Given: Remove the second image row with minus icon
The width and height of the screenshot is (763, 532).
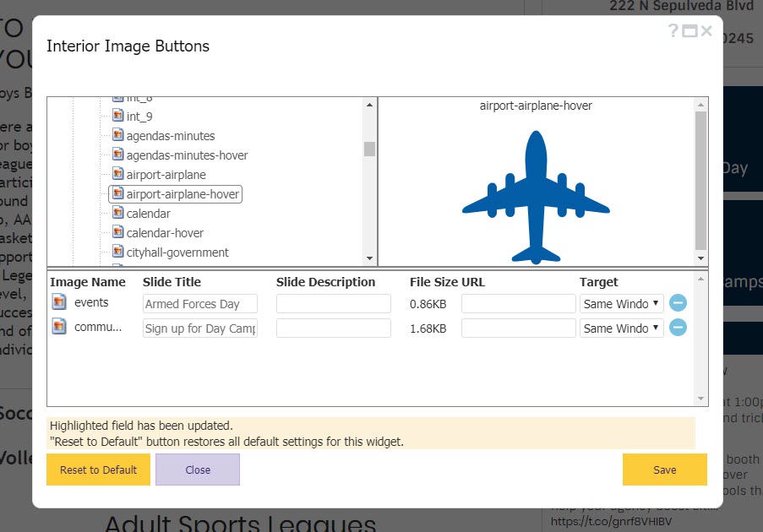Looking at the screenshot, I should click(678, 328).
